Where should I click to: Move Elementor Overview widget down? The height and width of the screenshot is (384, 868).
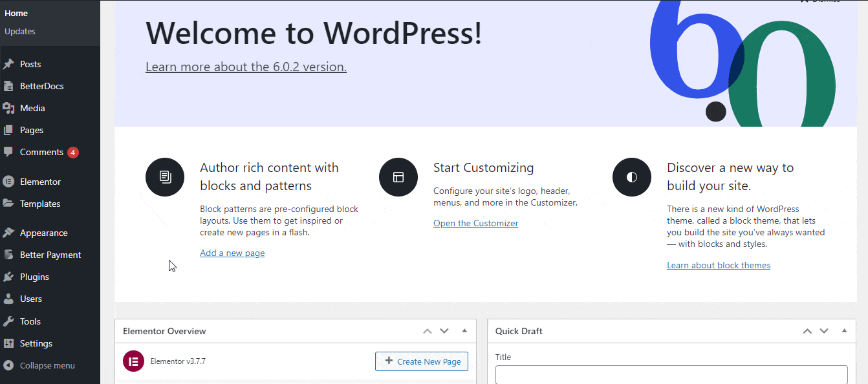click(444, 331)
